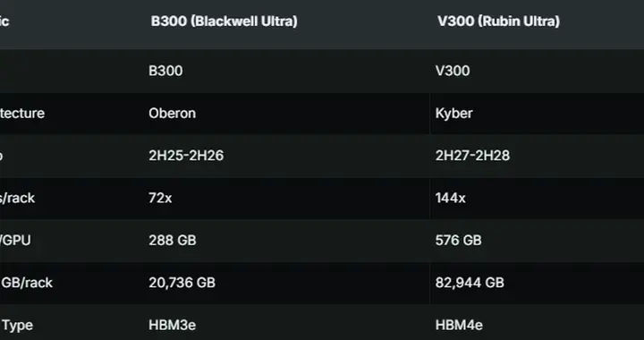Select the 576 GB memory cell

click(x=458, y=240)
